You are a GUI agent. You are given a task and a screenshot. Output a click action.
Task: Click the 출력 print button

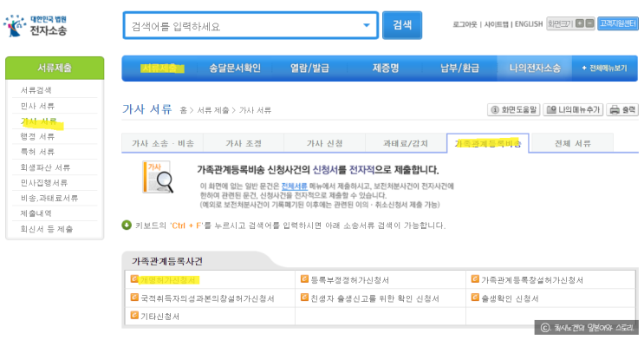pyautogui.click(x=622, y=110)
